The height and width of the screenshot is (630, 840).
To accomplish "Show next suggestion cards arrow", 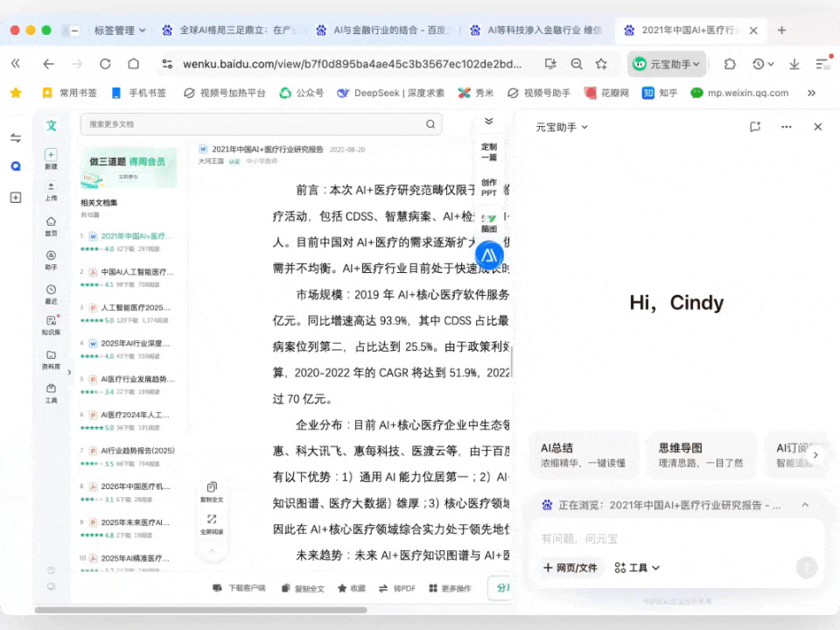I will tap(815, 455).
